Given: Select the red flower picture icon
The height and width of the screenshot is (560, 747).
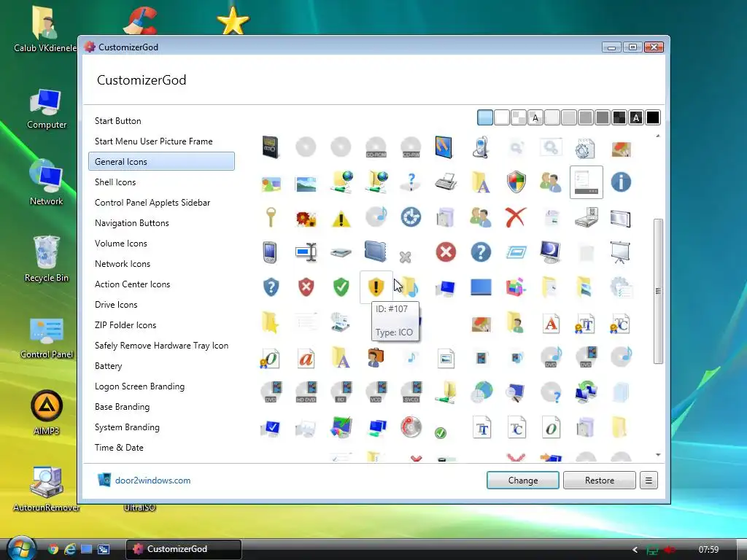Looking at the screenshot, I should point(306,219).
